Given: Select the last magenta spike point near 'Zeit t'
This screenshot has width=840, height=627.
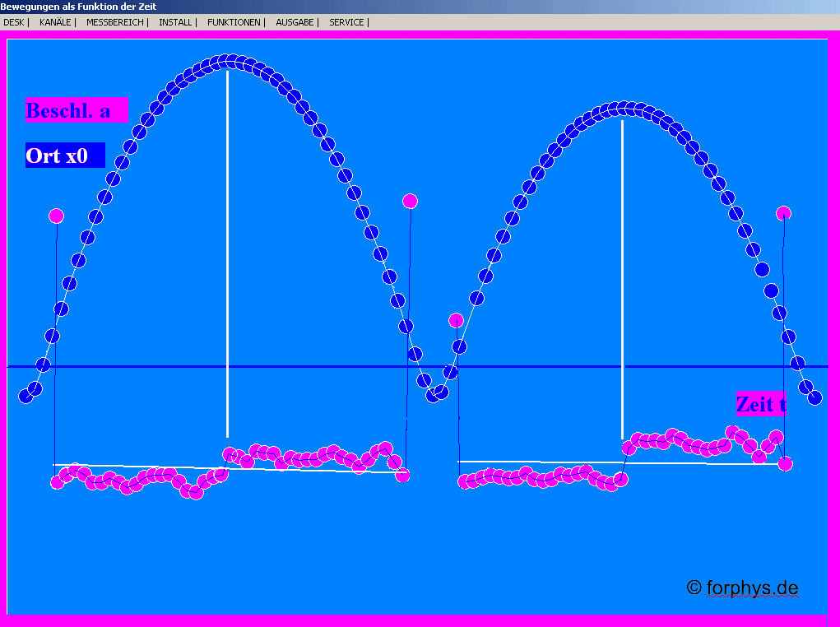Looking at the screenshot, I should tap(783, 213).
